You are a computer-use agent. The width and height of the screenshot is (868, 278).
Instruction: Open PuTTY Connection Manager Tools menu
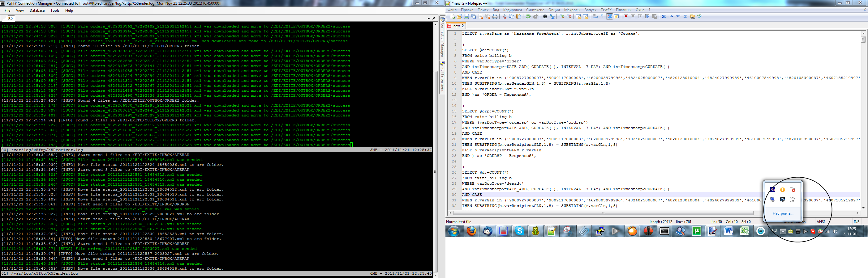(x=55, y=11)
